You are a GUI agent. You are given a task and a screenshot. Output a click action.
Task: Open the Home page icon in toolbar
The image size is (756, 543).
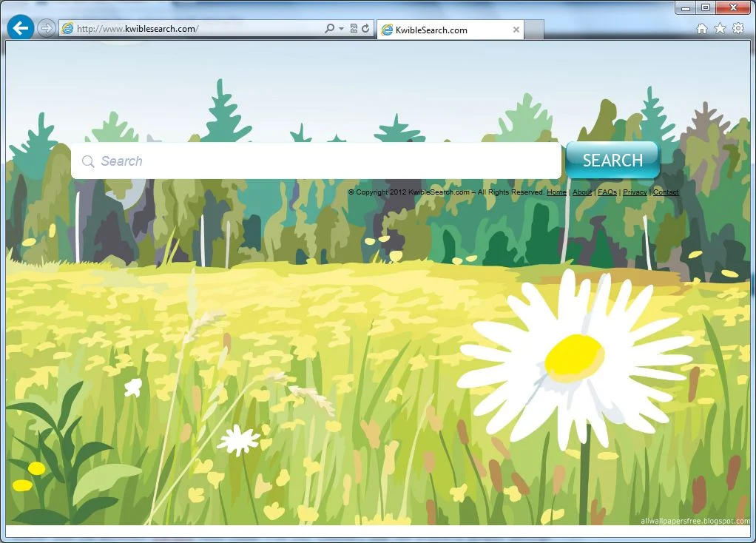point(702,28)
